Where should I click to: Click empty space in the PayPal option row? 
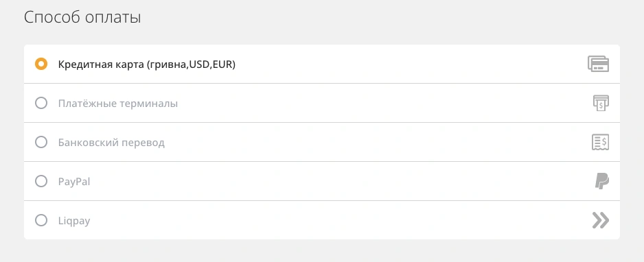[x=329, y=181]
